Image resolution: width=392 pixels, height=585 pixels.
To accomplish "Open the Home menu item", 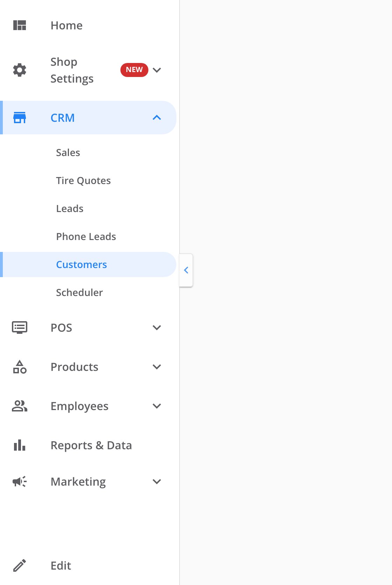I will (66, 26).
